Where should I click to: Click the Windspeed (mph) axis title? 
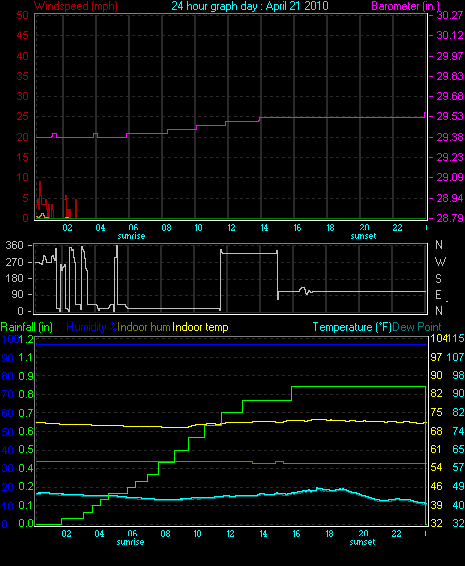[76, 6]
